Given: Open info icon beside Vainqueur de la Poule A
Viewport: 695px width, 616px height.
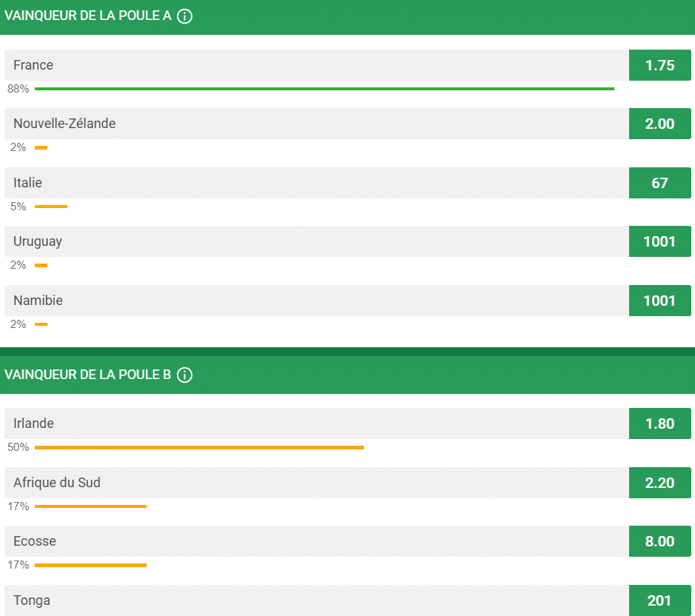Looking at the screenshot, I should click(x=184, y=16).
